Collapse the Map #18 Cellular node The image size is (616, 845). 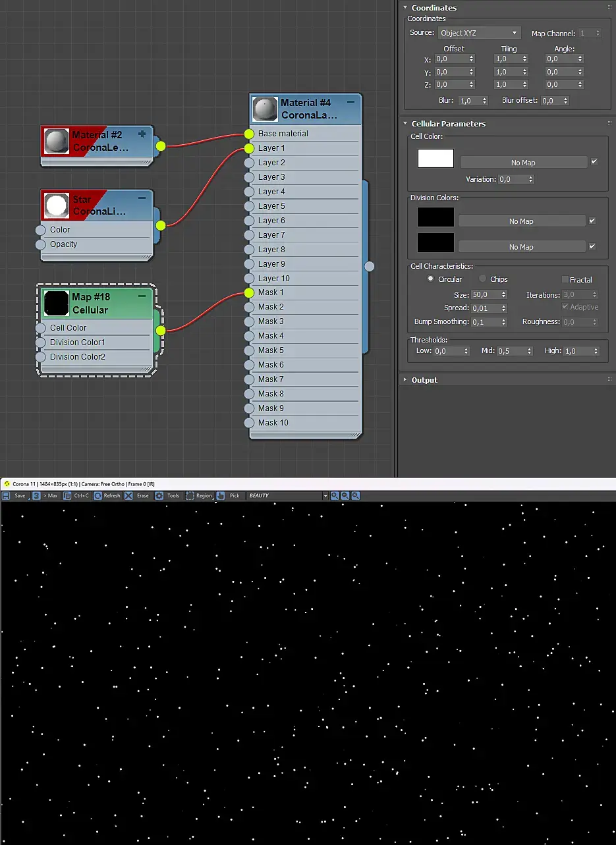(142, 296)
